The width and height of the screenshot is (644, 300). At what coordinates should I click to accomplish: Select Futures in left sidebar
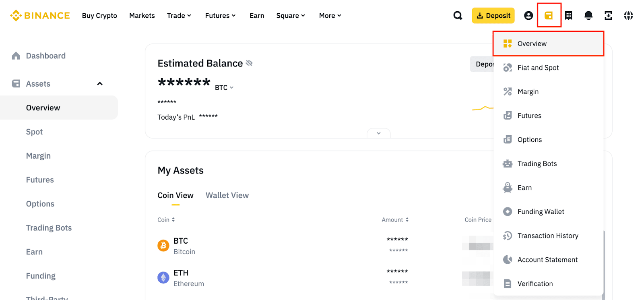click(x=40, y=180)
